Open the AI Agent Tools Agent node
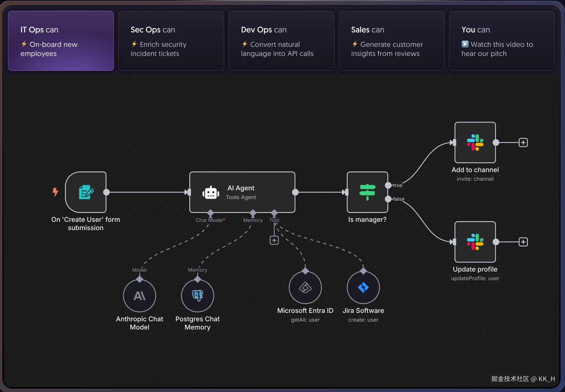Screen dimensions: 565x392 tap(242, 192)
